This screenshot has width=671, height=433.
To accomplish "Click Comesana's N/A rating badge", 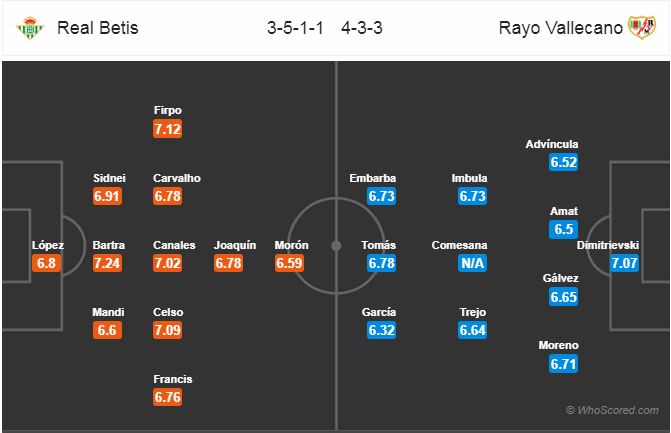I will tap(472, 264).
